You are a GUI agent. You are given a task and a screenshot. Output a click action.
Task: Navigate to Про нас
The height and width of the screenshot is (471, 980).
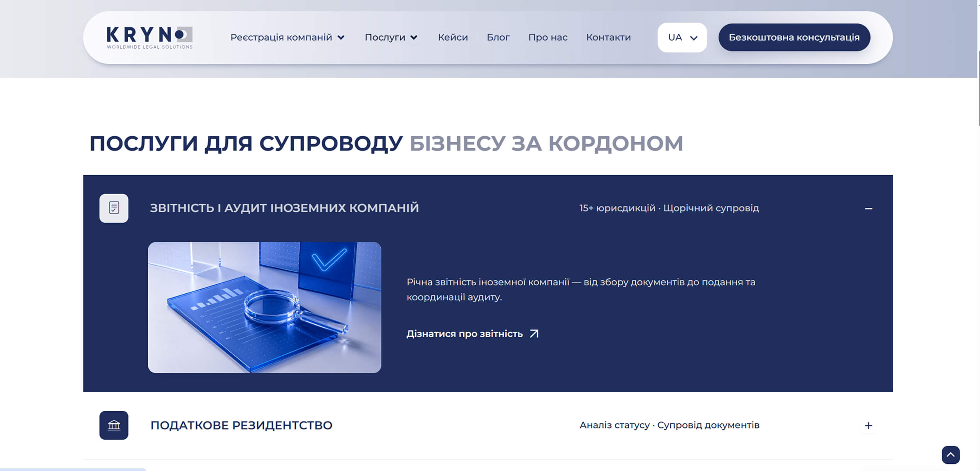click(548, 37)
